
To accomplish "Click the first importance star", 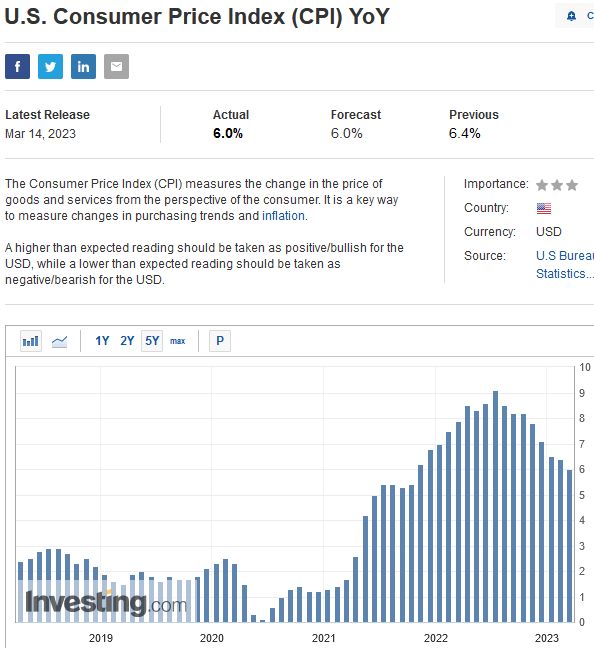I will [x=542, y=185].
